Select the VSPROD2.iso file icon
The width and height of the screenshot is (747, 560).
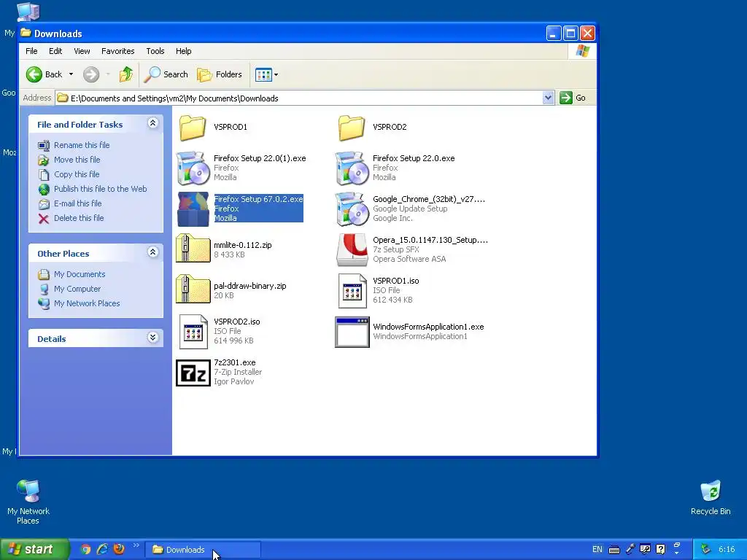(x=193, y=332)
